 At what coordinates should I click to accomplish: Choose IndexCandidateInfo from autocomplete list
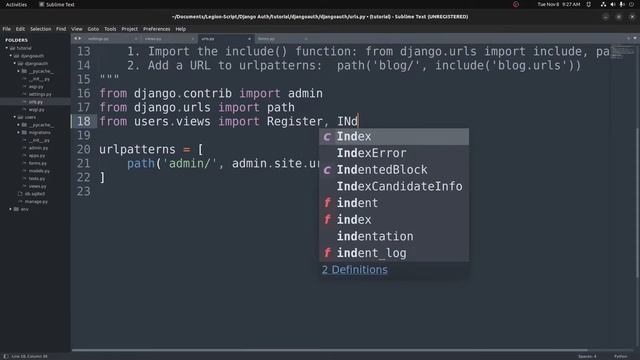coord(394,187)
